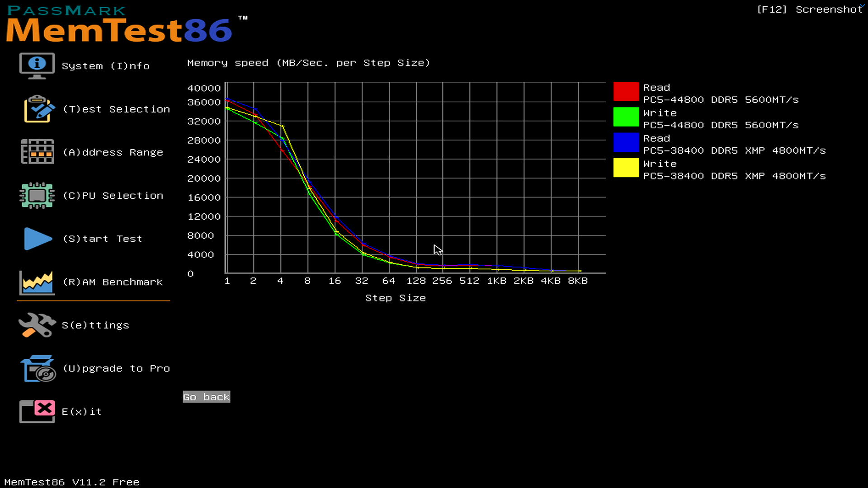Screen dimensions: 868x488
Task: Open Test Selection clipboard icon
Action: click(x=39, y=109)
